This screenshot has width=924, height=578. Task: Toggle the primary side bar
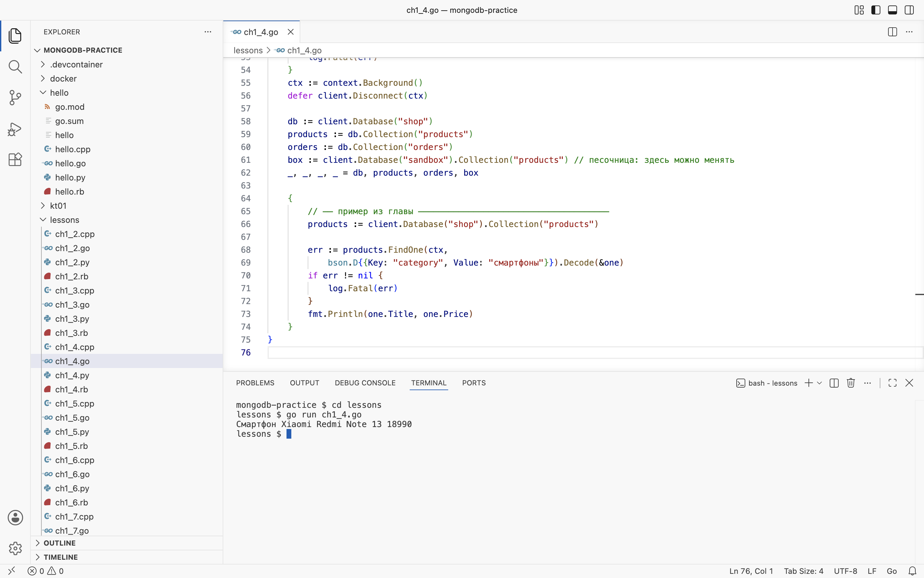coord(876,10)
